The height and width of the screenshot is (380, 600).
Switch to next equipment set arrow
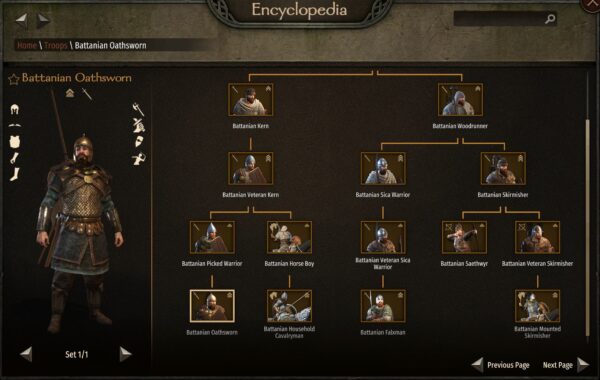point(126,354)
